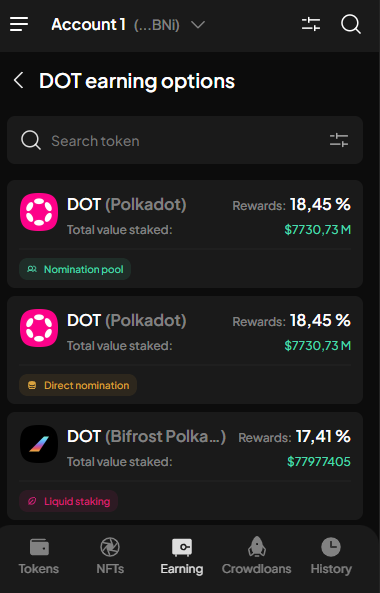This screenshot has width=380, height=593.
Task: Open the History clock tab
Action: [331, 556]
